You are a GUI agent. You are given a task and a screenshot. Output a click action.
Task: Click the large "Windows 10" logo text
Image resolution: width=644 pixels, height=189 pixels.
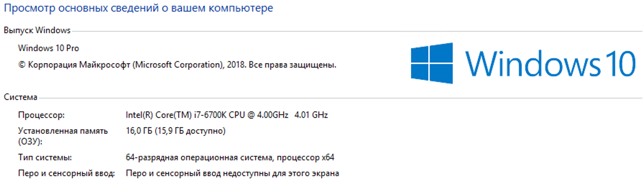[x=550, y=64]
